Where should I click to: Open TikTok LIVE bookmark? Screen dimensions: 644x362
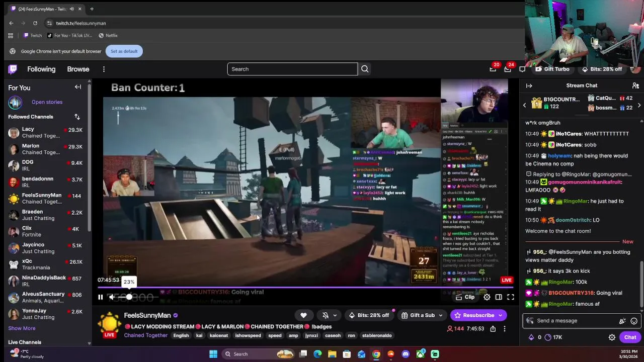pyautogui.click(x=69, y=35)
